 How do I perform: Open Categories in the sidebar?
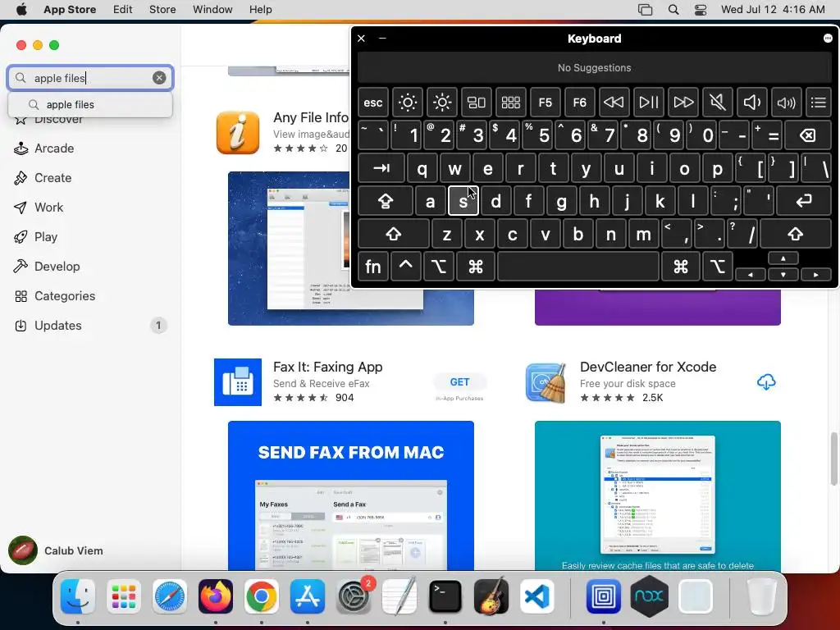65,295
